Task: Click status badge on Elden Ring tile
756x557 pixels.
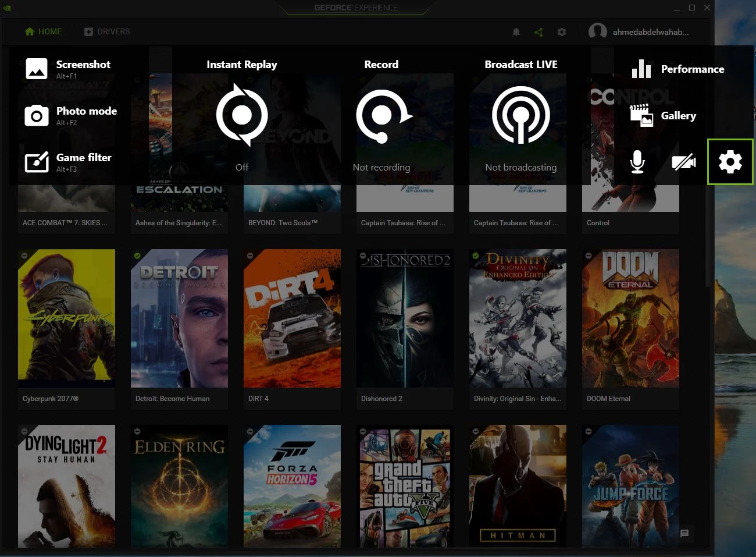Action: pos(137,431)
